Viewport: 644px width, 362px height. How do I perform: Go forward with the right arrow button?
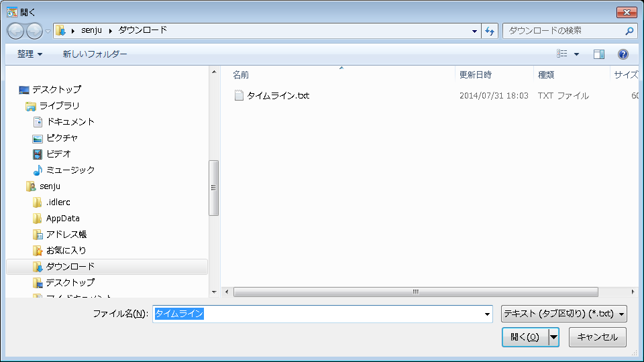34,31
